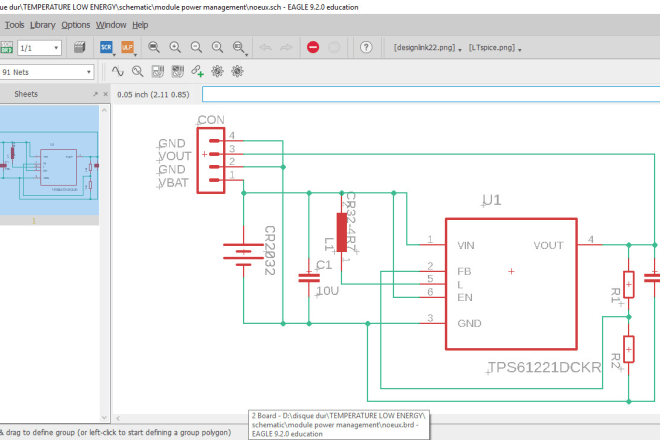Open the Tools menu

[x=14, y=25]
